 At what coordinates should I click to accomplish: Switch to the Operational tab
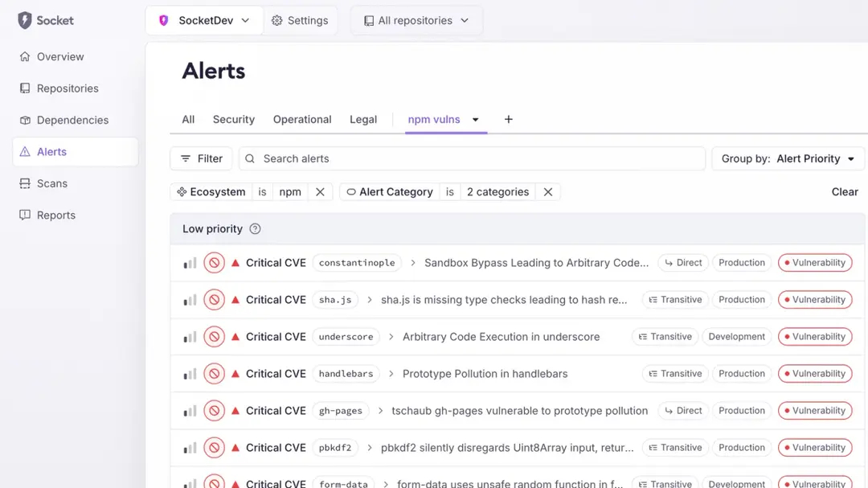click(x=302, y=120)
